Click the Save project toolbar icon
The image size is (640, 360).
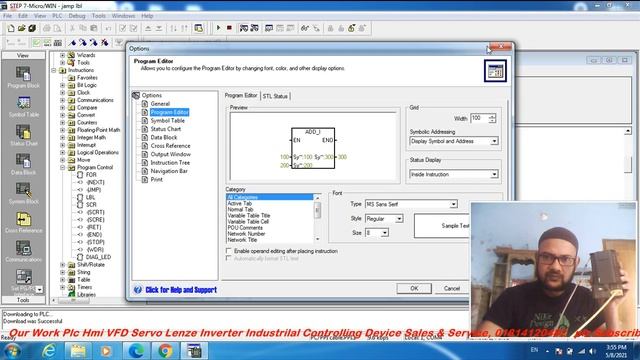click(32, 28)
